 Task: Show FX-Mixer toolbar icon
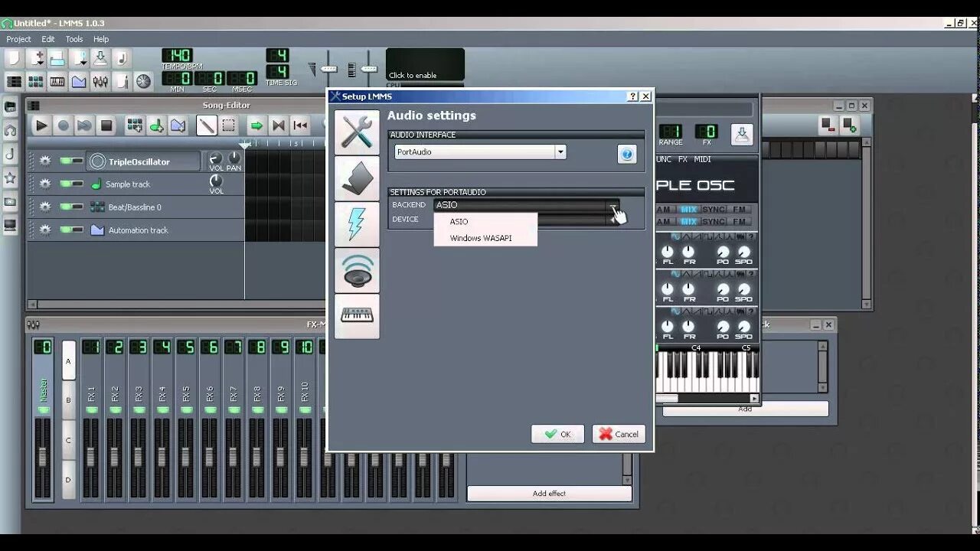click(x=100, y=81)
